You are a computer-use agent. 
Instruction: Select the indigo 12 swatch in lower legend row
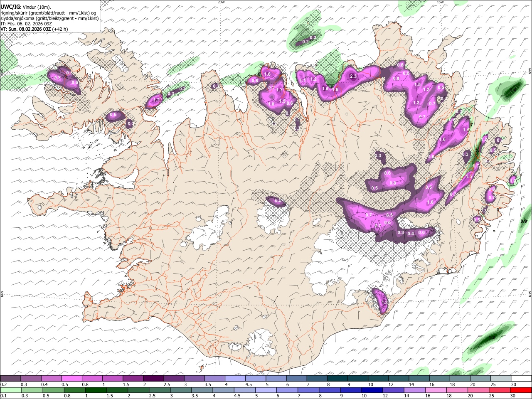(x=393, y=390)
